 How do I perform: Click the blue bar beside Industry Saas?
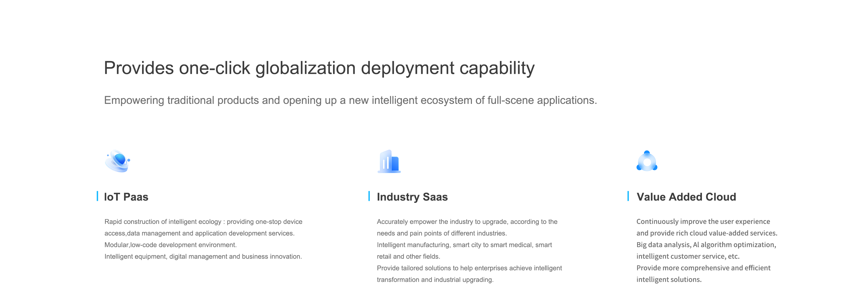coord(369,196)
